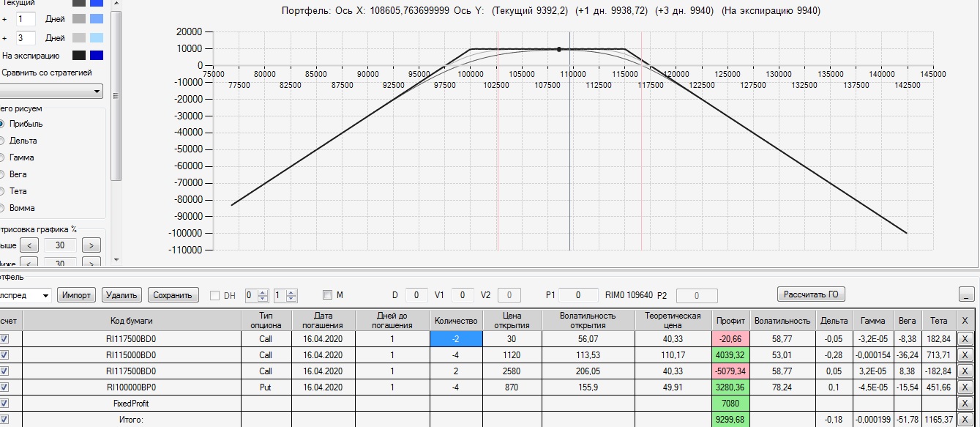This screenshot has width=980, height=427.
Task: Click the FixedProfit value 7080
Action: tap(731, 404)
